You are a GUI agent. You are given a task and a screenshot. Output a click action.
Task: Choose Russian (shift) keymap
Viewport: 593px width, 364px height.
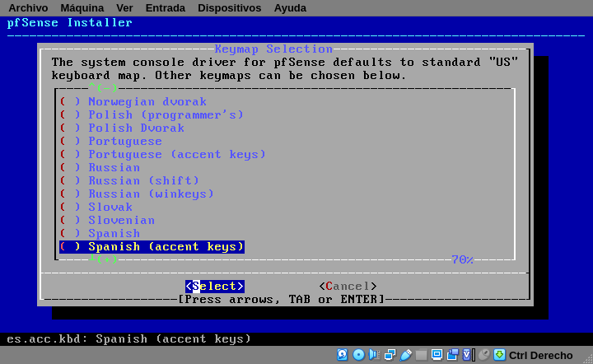click(x=130, y=180)
